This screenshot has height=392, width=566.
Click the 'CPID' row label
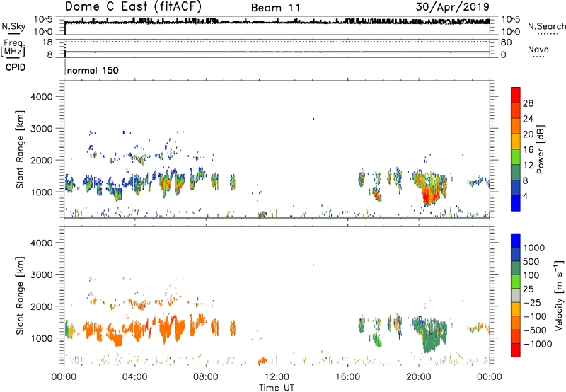[x=15, y=67]
